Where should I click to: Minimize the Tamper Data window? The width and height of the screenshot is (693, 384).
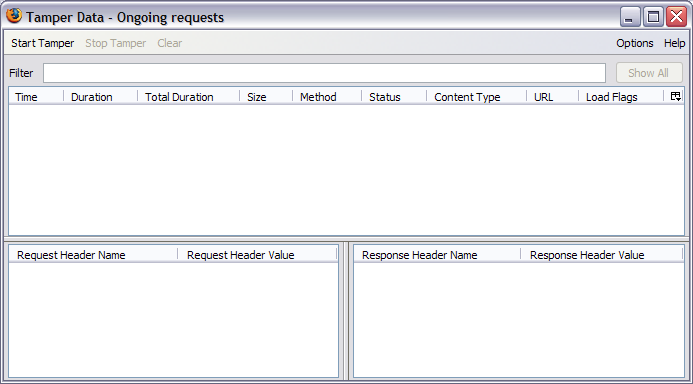[x=630, y=17]
